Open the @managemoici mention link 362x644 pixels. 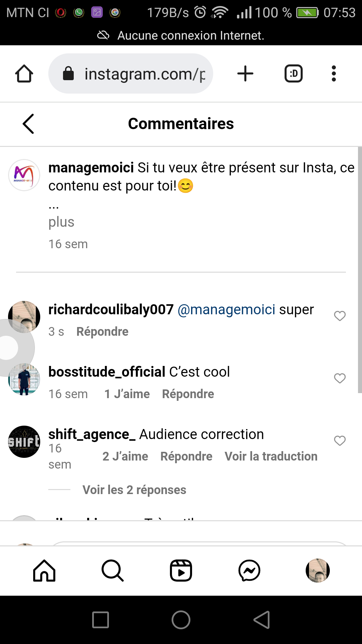tap(226, 310)
